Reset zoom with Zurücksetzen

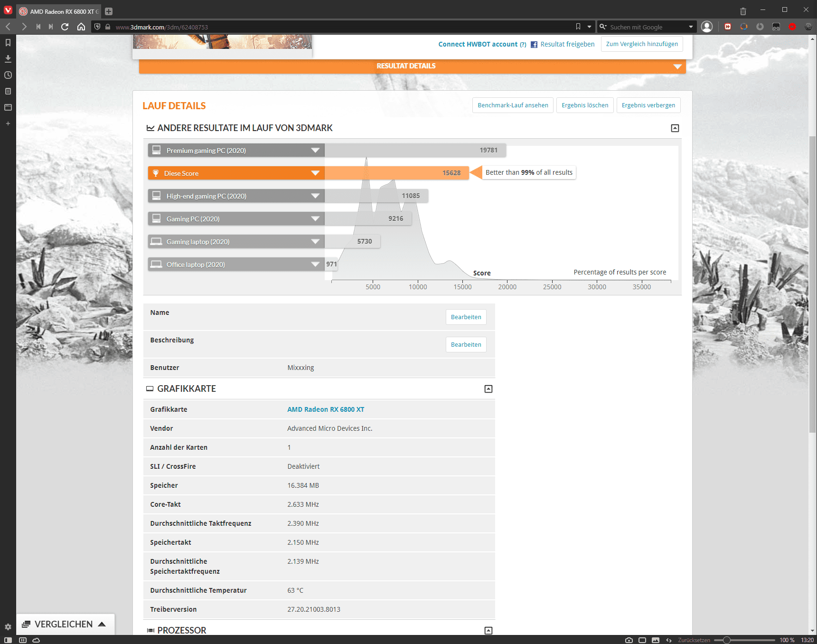[x=694, y=640]
